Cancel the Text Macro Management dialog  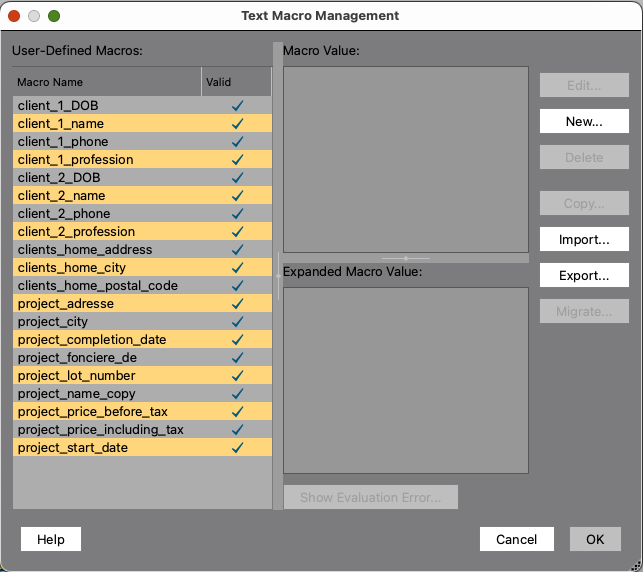click(x=517, y=539)
